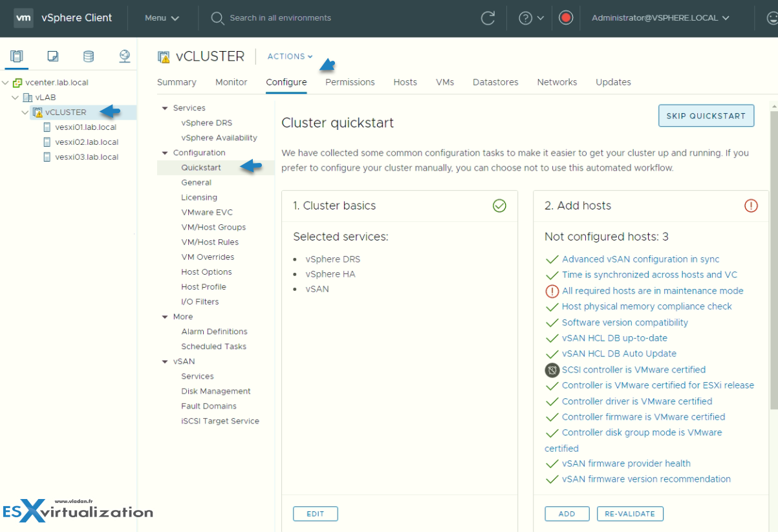
Task: Click the vesxi01.lab.local host icon
Action: point(47,127)
